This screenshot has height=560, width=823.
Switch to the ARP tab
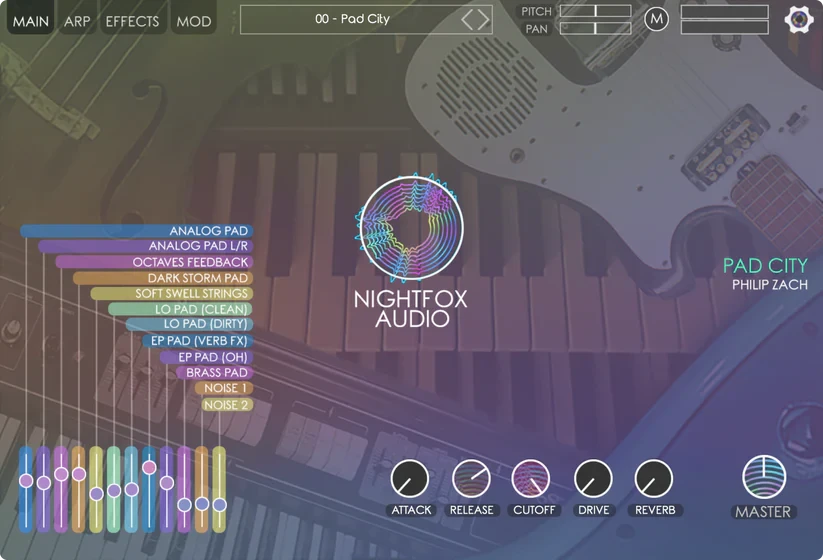77,21
